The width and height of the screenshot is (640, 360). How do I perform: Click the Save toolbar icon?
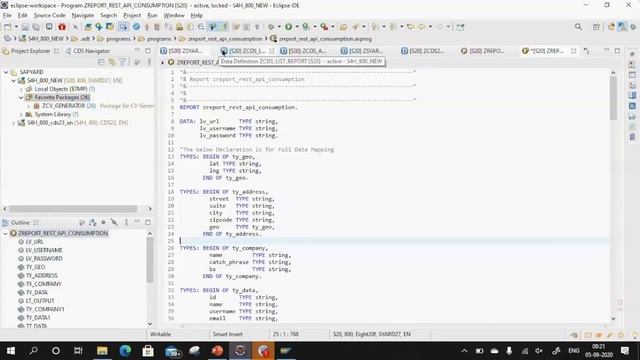[25, 27]
